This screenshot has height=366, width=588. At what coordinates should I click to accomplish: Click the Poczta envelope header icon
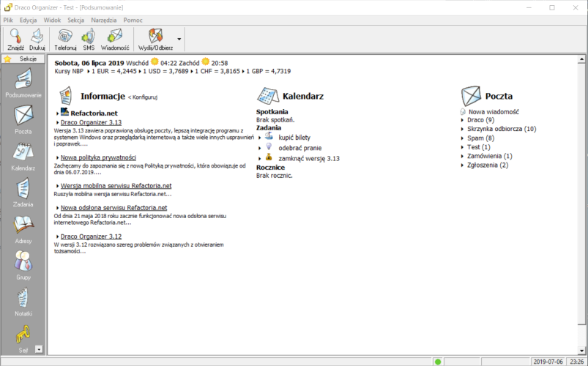pyautogui.click(x=471, y=96)
